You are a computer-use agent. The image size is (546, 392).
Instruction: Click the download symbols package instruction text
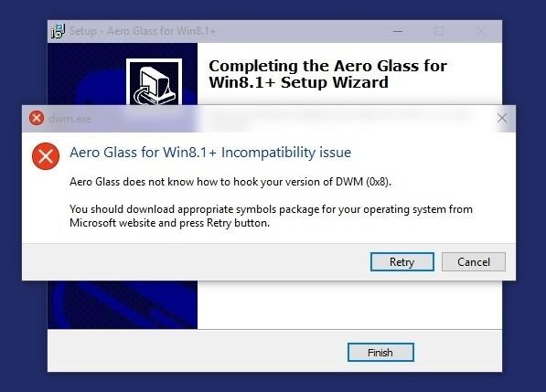click(x=271, y=216)
